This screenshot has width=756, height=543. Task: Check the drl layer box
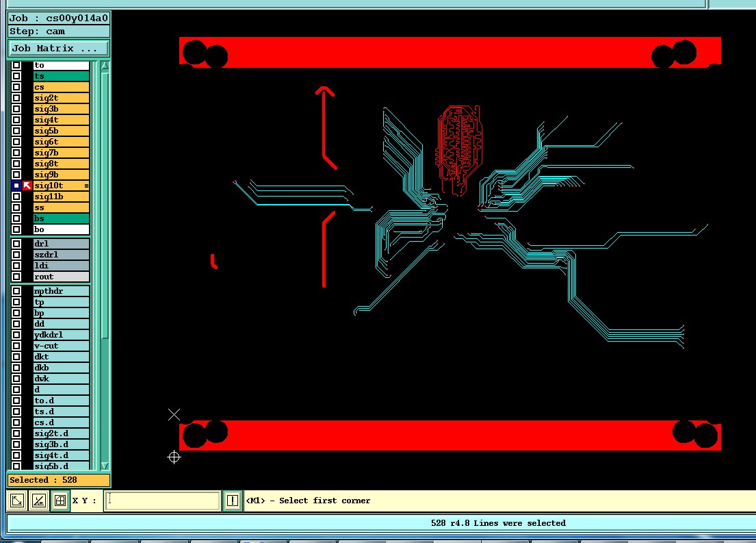pos(16,244)
